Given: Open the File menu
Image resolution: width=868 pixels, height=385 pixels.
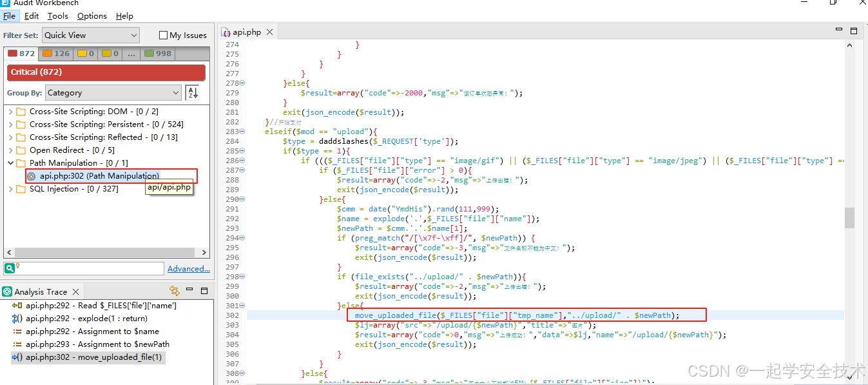Looking at the screenshot, I should (9, 16).
